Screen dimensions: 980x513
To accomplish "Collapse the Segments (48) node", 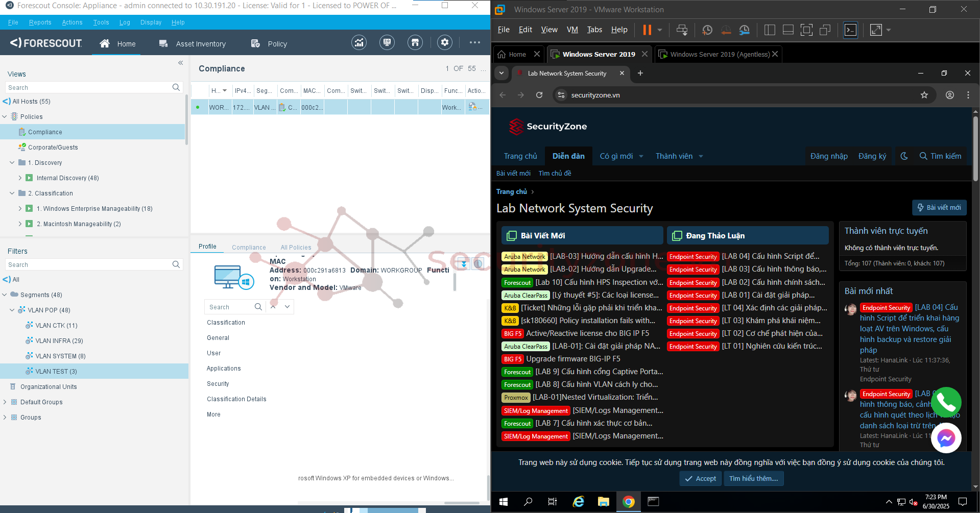I will tap(5, 295).
